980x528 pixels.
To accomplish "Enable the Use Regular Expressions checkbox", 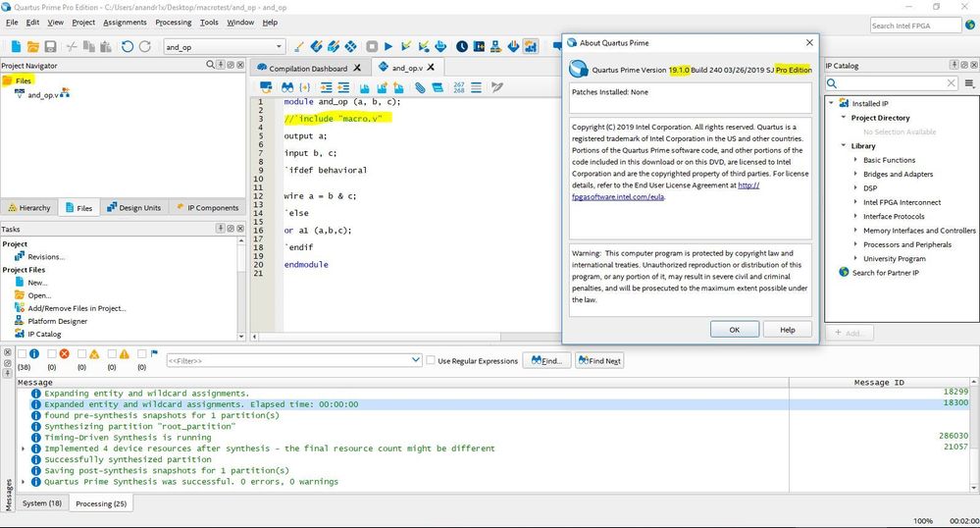I will pyautogui.click(x=431, y=360).
